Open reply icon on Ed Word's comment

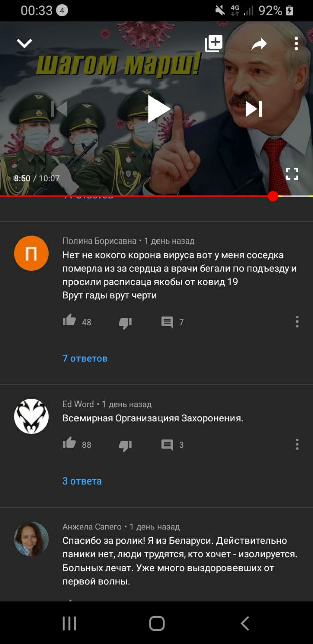tap(167, 445)
